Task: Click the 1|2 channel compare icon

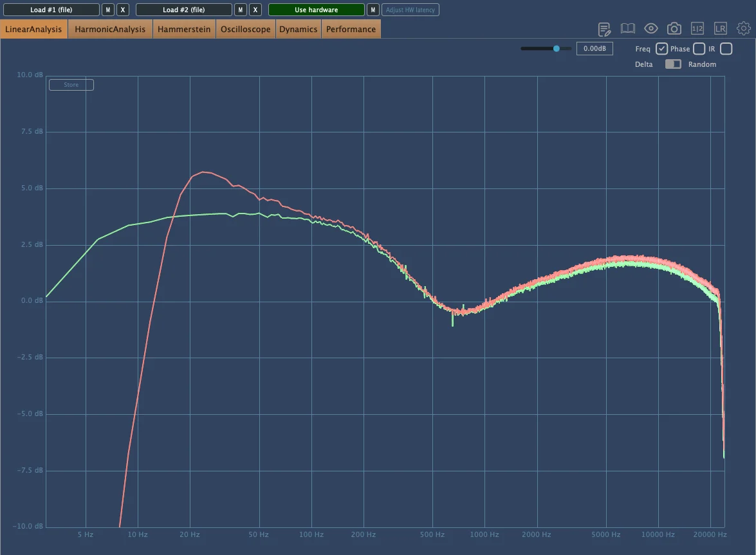Action: (x=697, y=28)
